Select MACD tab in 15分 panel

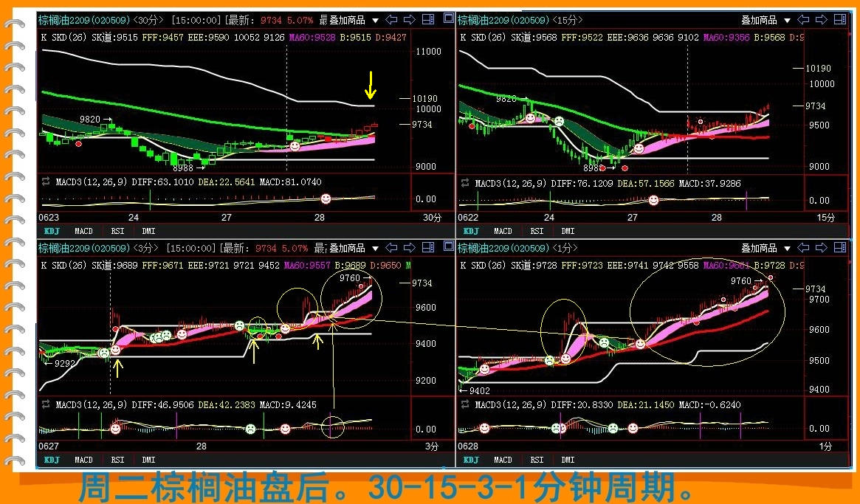click(x=503, y=232)
